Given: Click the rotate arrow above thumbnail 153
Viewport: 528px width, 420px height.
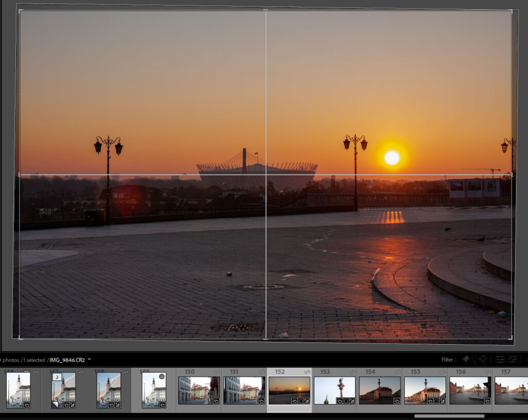Looking at the screenshot, I should [x=352, y=371].
